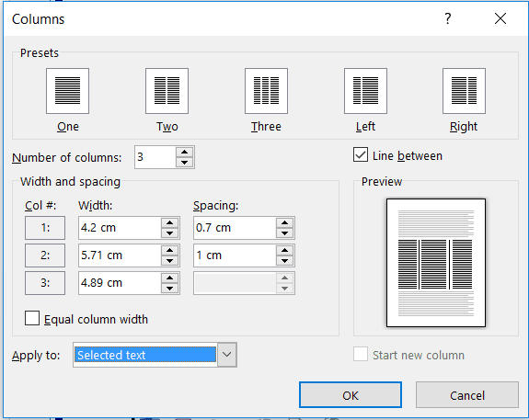Decrease column 3 width with down arrow
The image size is (529, 420).
(169, 289)
